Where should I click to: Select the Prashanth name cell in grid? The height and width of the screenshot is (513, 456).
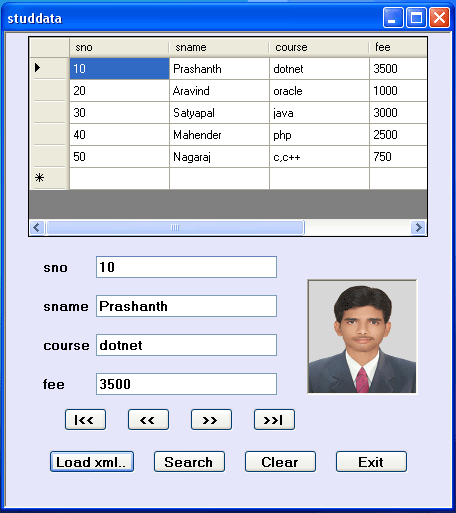(x=219, y=68)
